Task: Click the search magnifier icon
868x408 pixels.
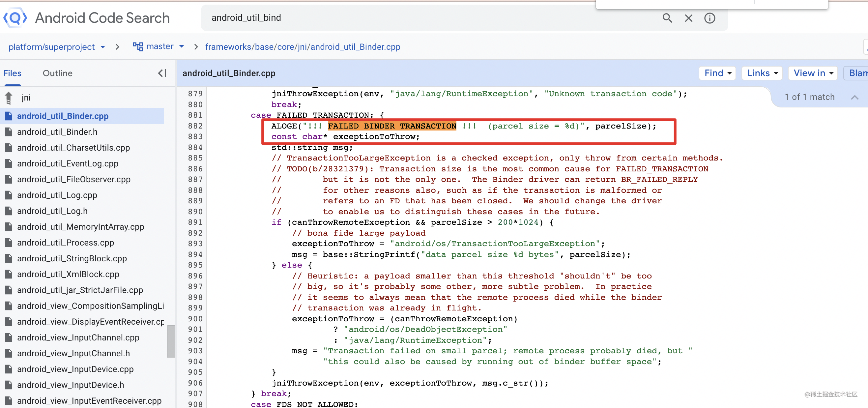Action: (x=667, y=18)
